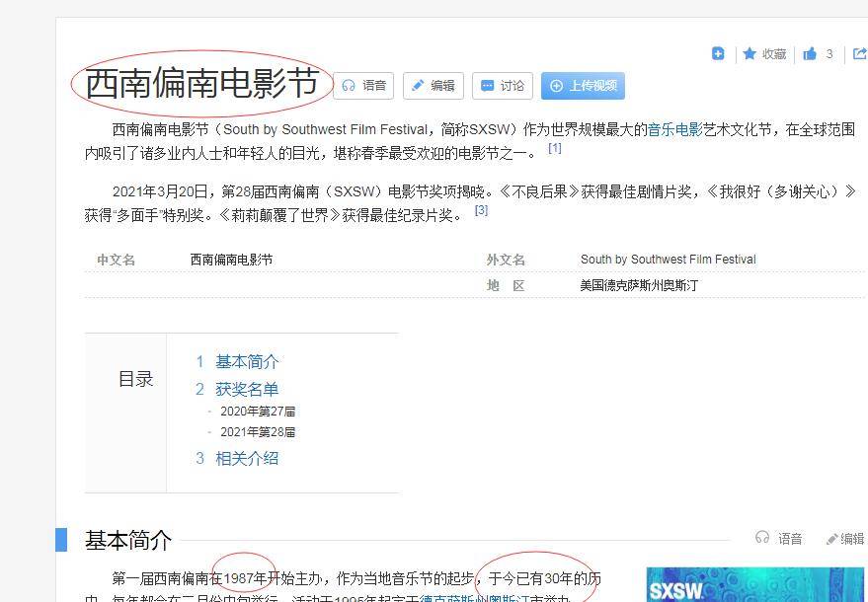The height and width of the screenshot is (602, 868).
Task: Go to 2020年第27届 subsection link
Action: [x=258, y=412]
